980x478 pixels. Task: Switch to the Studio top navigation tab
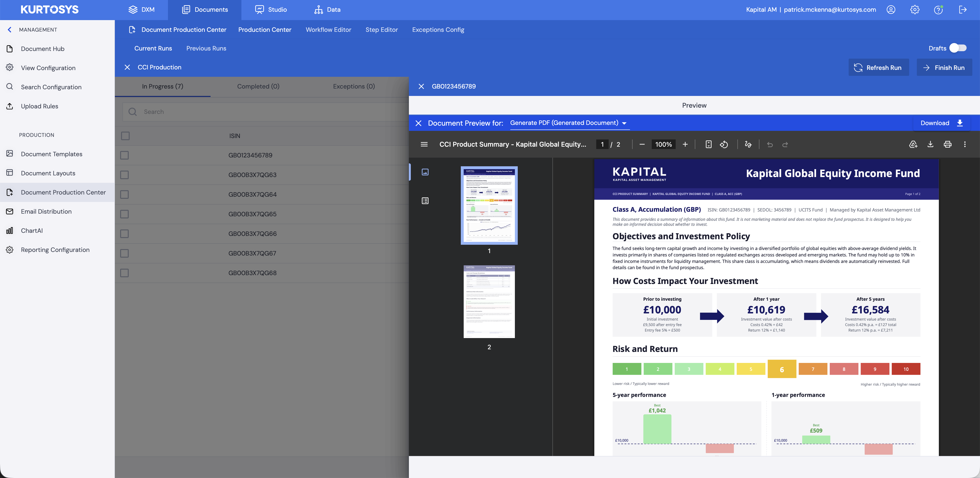271,10
